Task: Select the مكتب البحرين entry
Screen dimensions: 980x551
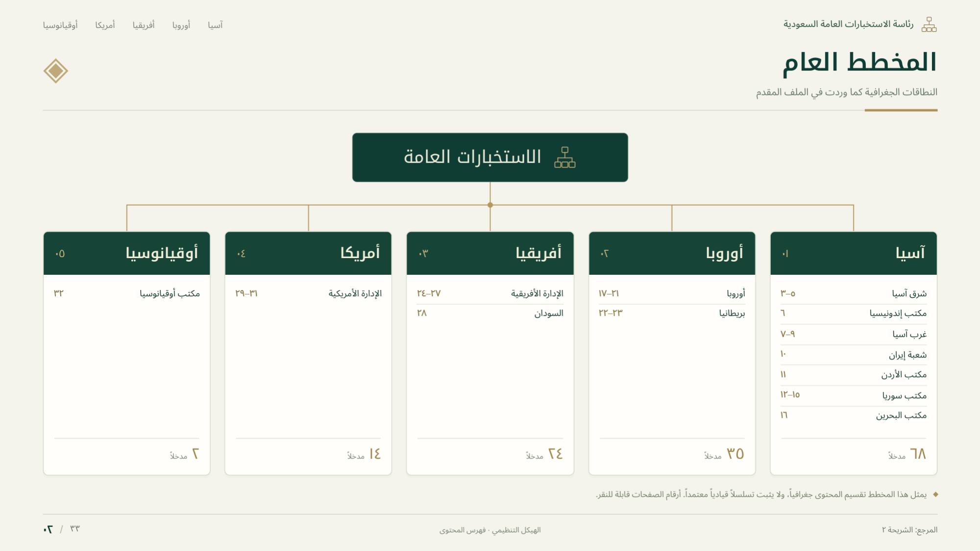Action: (x=854, y=415)
